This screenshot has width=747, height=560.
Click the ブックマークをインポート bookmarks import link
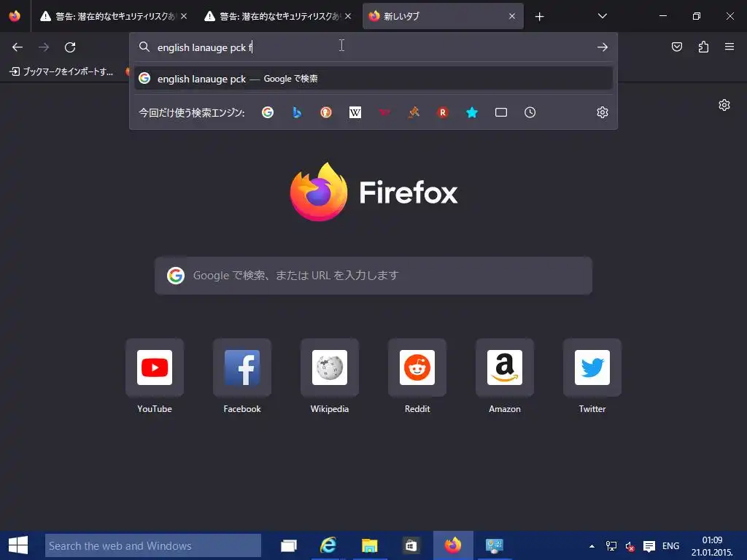click(61, 71)
